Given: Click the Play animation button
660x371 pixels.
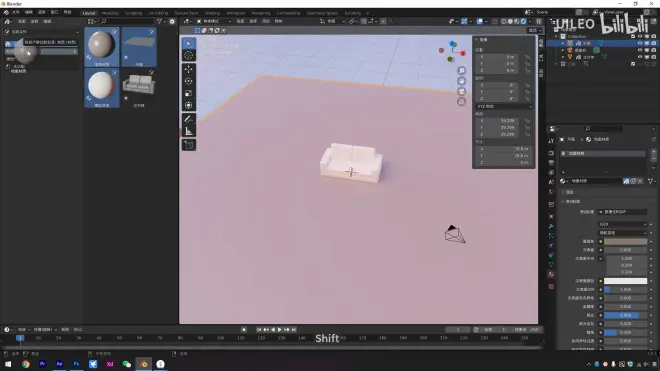Looking at the screenshot, I should pyautogui.click(x=279, y=330).
